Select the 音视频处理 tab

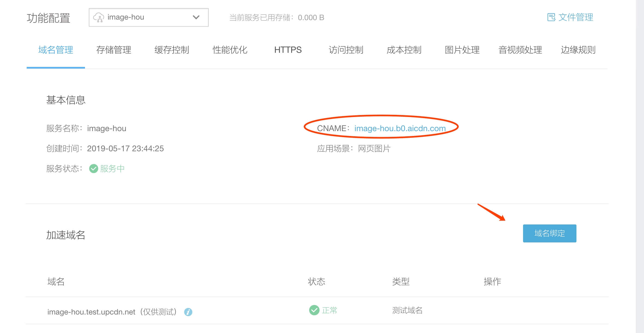tap(520, 50)
